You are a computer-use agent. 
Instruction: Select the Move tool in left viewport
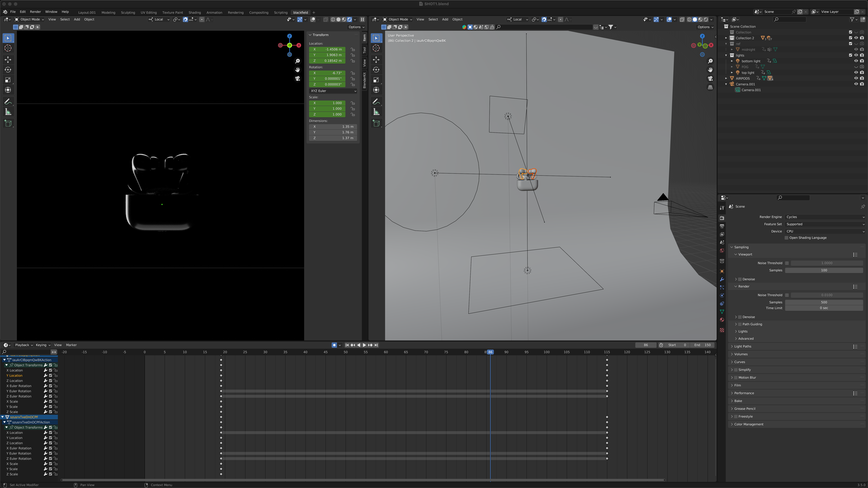[x=8, y=60]
